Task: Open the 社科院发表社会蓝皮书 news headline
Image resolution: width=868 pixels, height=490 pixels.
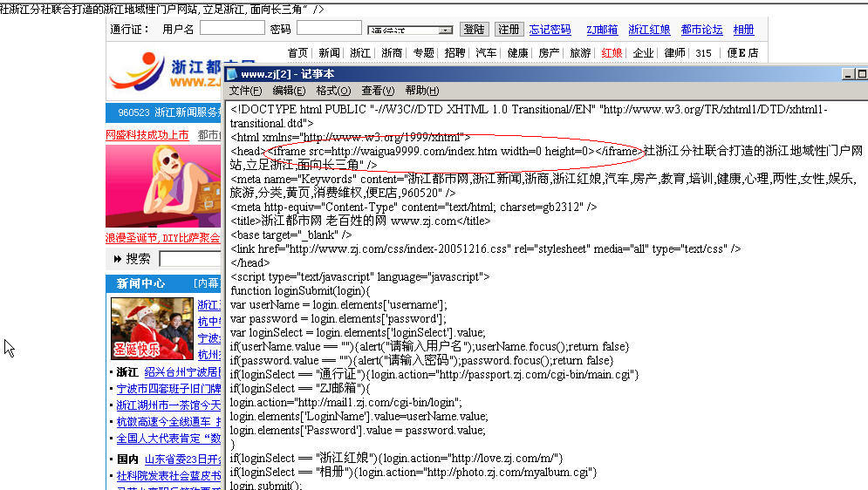Action: pos(169,476)
